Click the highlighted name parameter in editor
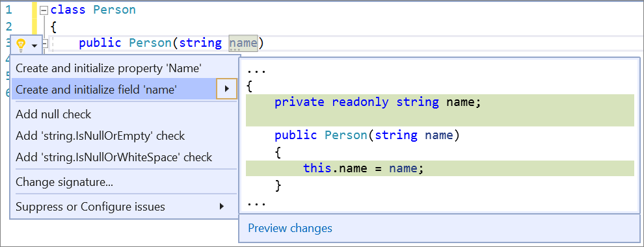The image size is (644, 247). 243,43
